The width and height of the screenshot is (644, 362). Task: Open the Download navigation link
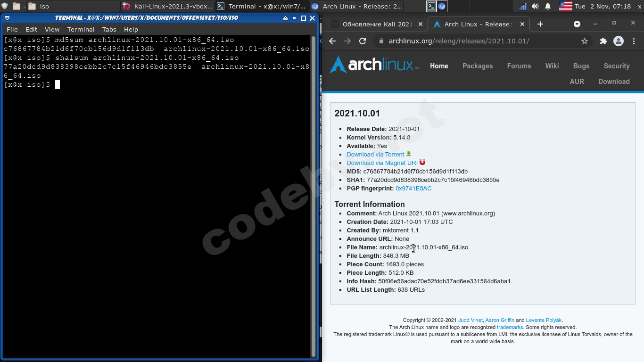(614, 81)
